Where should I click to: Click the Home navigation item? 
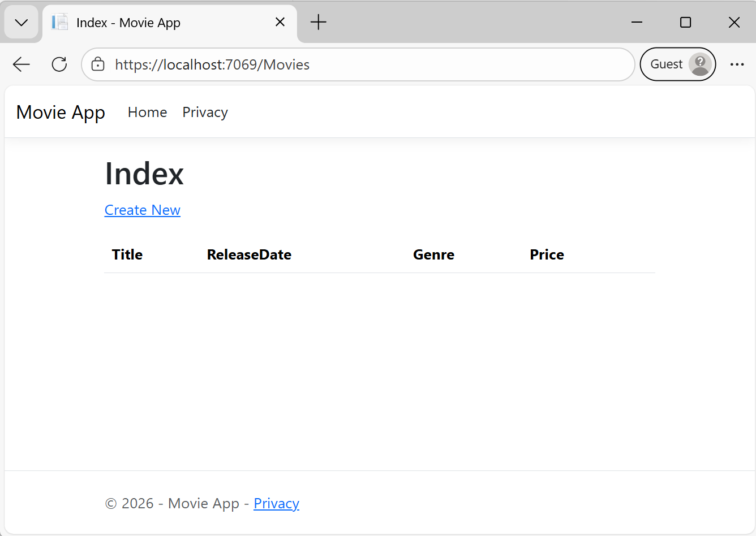[147, 112]
